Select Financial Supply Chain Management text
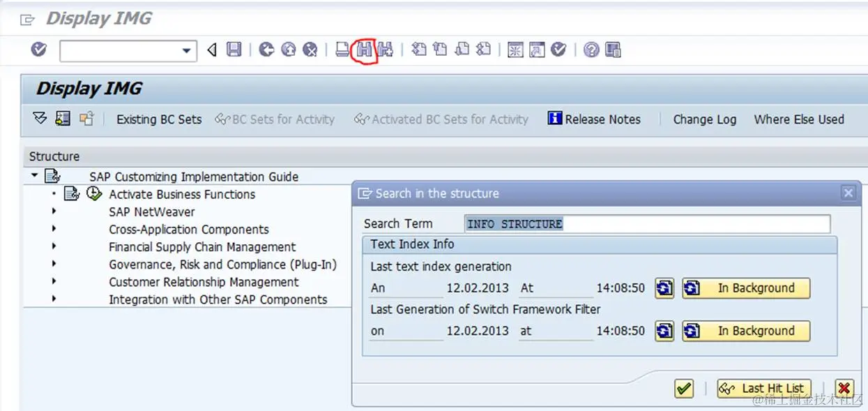The height and width of the screenshot is (411, 868). (202, 246)
